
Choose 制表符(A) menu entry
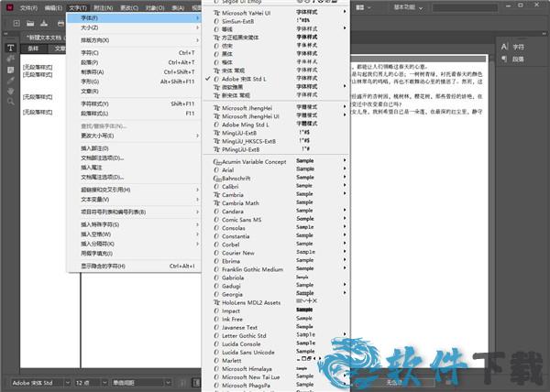(x=134, y=71)
